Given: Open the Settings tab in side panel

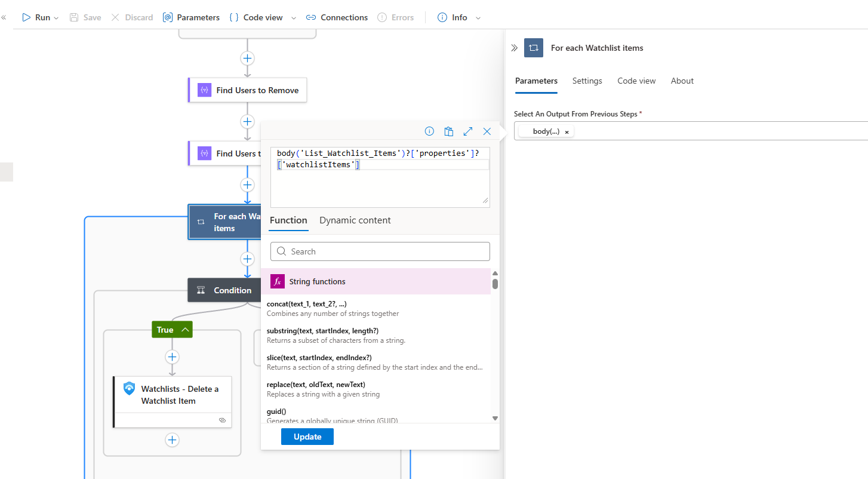Looking at the screenshot, I should click(x=587, y=81).
